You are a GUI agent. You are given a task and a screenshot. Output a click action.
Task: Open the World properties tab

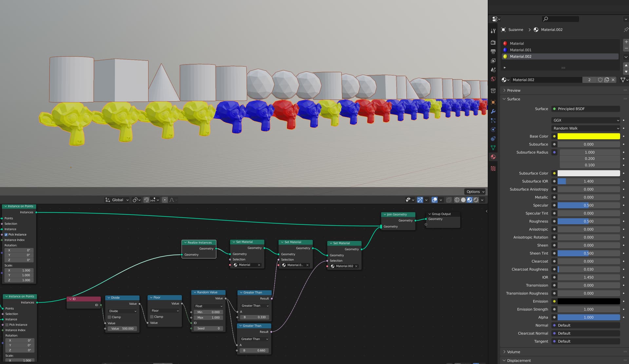(493, 79)
